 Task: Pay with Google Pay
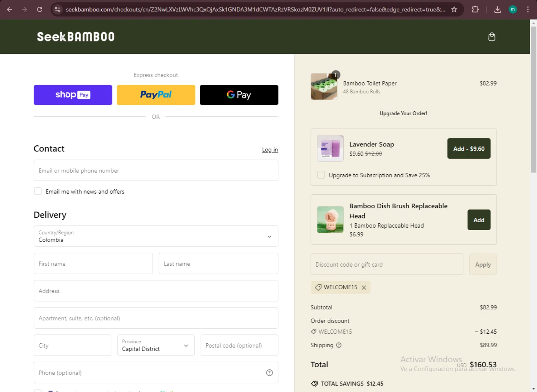pos(239,95)
